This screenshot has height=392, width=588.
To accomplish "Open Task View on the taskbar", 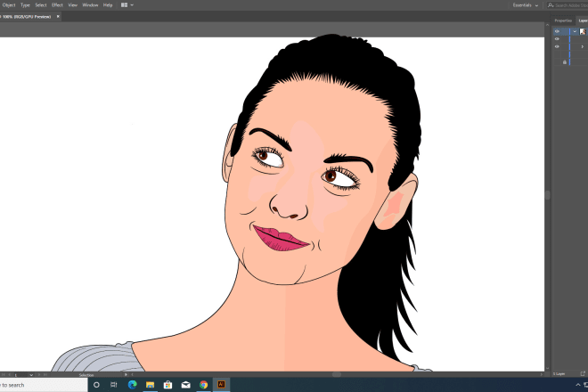I will click(x=114, y=385).
